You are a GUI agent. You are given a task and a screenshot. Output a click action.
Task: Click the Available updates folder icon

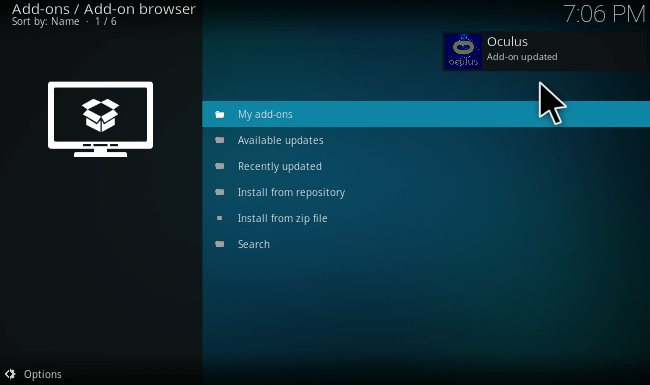click(220, 140)
